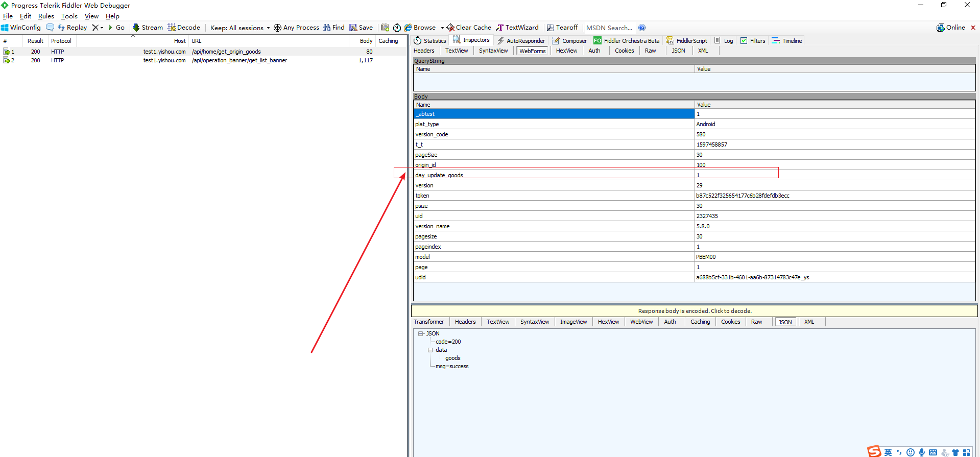Click the Sogou emoji smiley icon
The width and height of the screenshot is (980, 457).
click(910, 452)
